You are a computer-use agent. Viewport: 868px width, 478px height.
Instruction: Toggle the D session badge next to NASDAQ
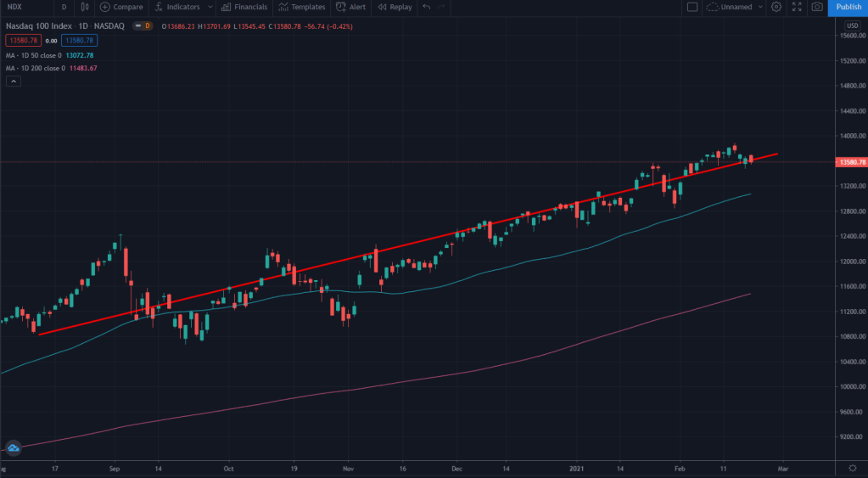(146, 26)
